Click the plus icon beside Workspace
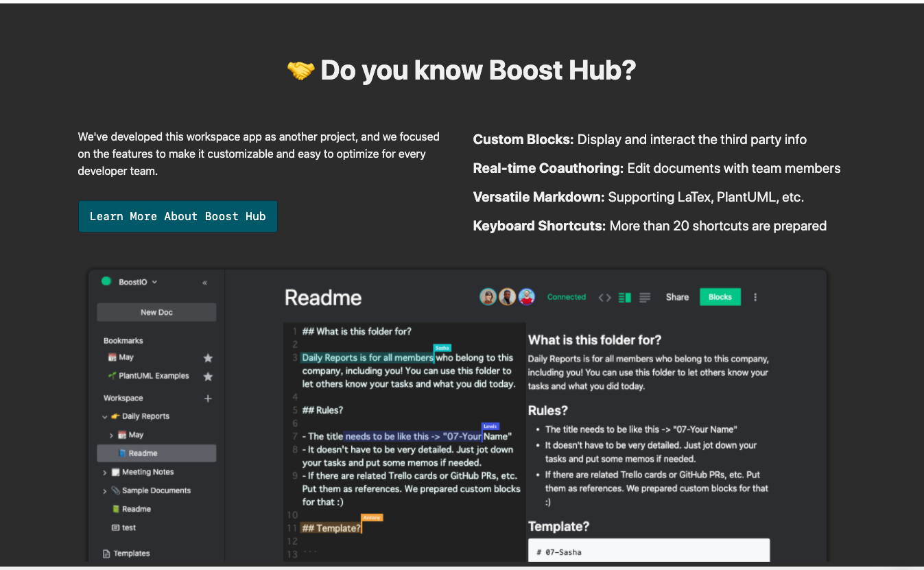The image size is (924, 570). [208, 399]
